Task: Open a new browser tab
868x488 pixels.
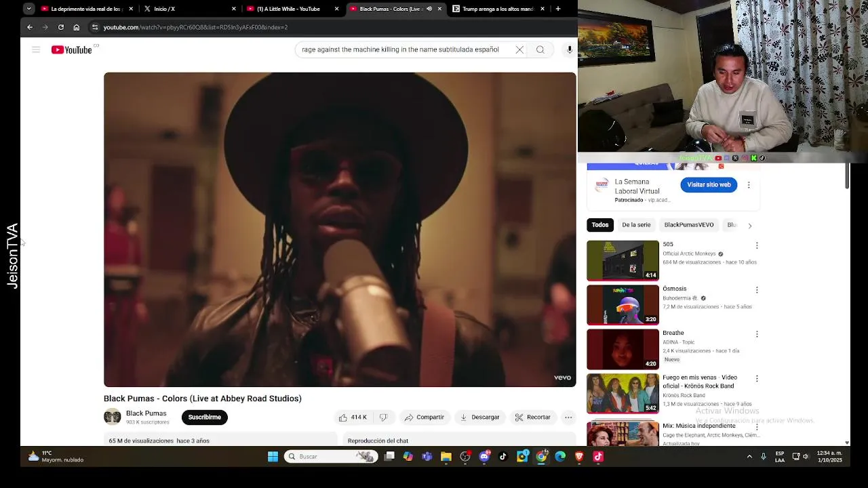Action: pyautogui.click(x=558, y=9)
